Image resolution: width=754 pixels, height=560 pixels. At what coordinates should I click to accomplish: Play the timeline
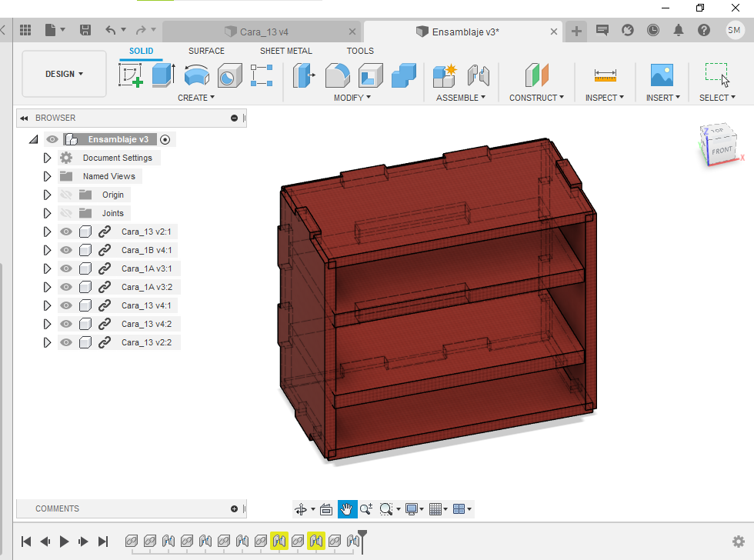[64, 542]
